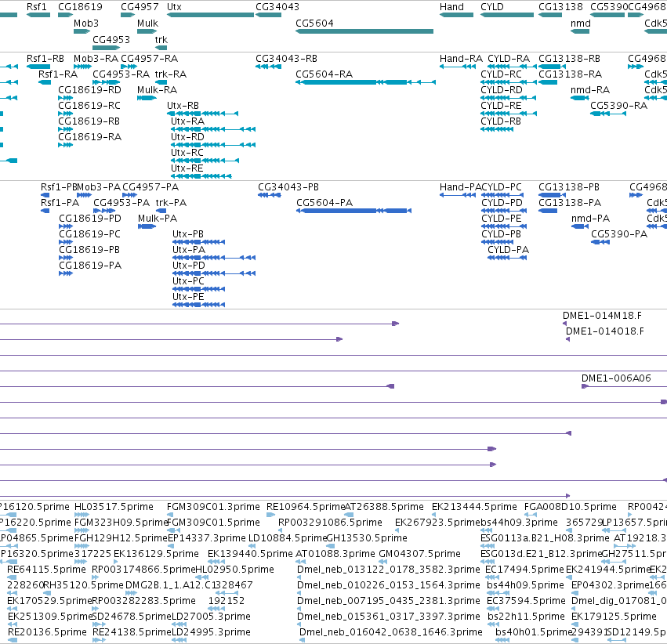This screenshot has height=644, width=667.
Task: Open the 'CG5390-RA' transcript label
Action: (x=618, y=106)
